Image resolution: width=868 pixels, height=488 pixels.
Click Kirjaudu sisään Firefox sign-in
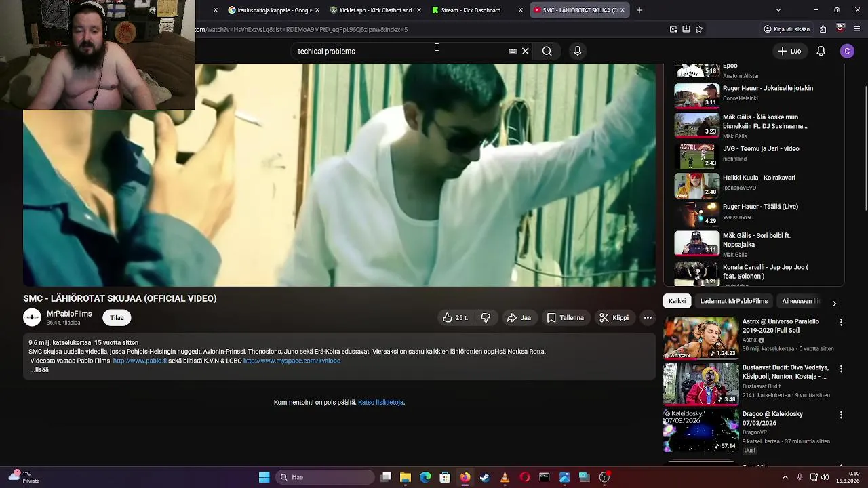[787, 29]
